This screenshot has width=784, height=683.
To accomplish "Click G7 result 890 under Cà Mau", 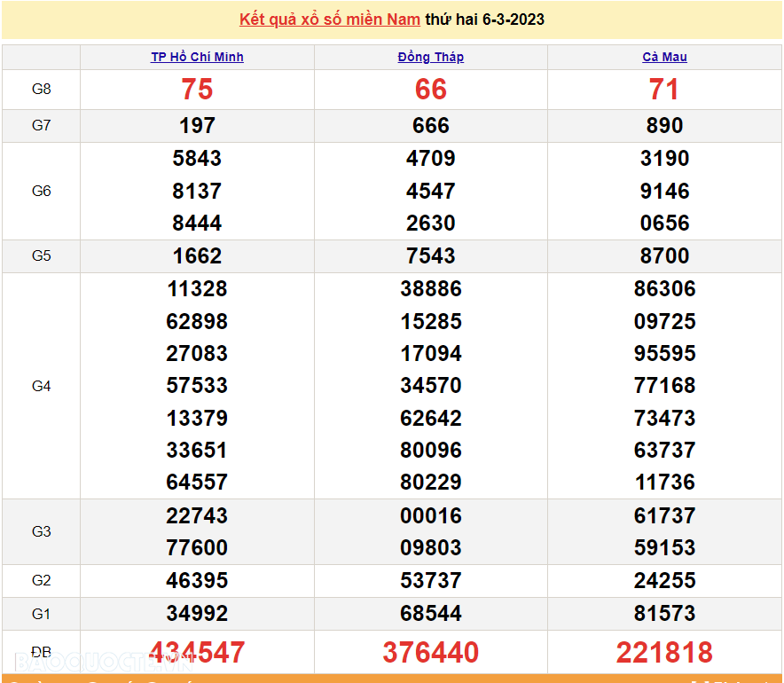I will click(x=664, y=126).
